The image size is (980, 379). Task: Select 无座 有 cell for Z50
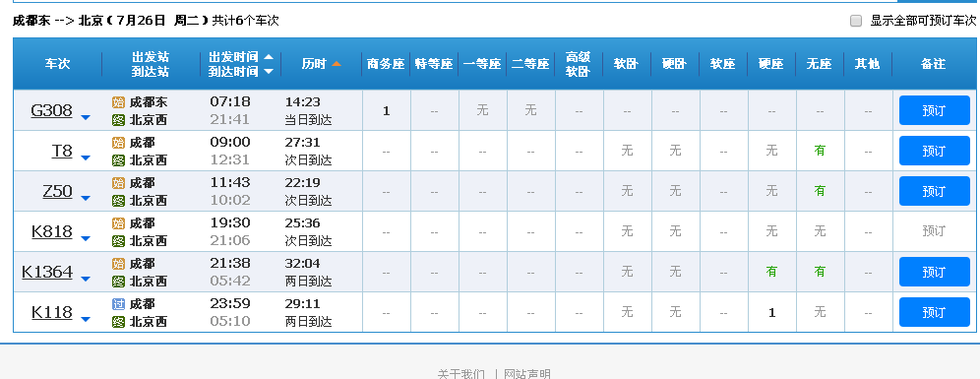[820, 191]
